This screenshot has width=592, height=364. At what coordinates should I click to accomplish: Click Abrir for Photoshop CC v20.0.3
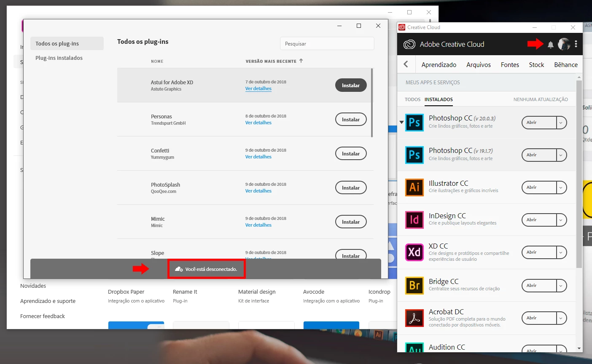[539, 123]
